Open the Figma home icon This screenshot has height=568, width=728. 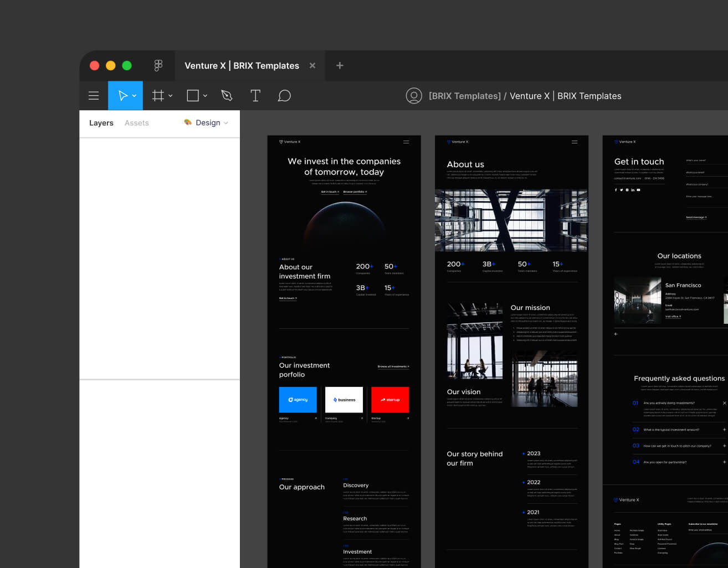158,65
